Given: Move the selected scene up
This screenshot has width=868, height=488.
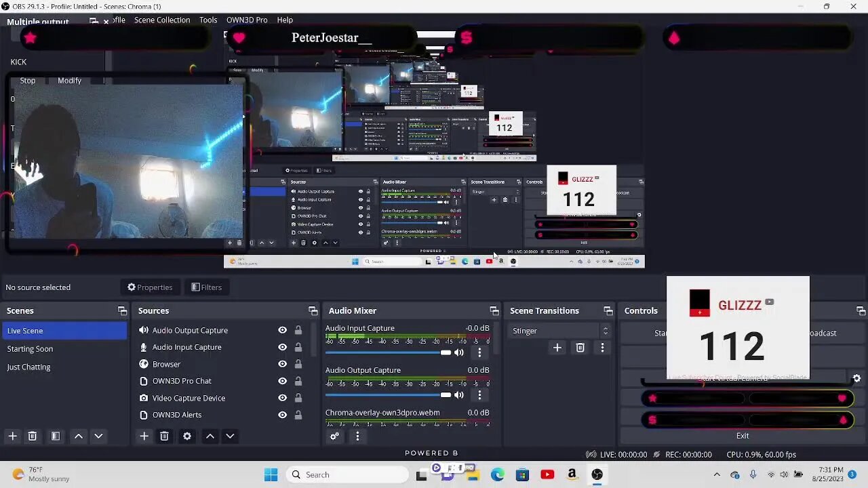Looking at the screenshot, I should click(x=79, y=436).
